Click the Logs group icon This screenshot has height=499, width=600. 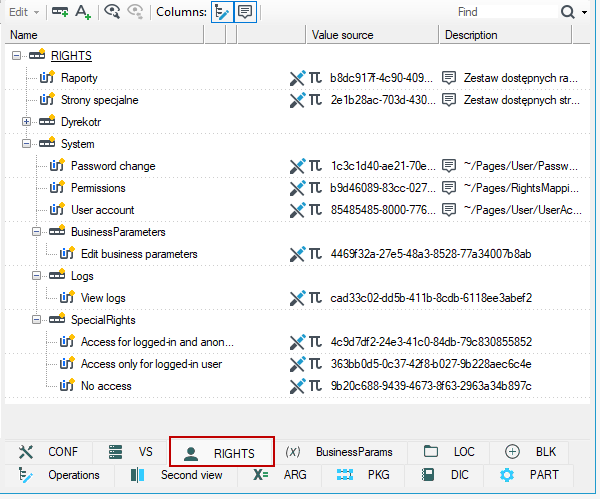(x=57, y=275)
